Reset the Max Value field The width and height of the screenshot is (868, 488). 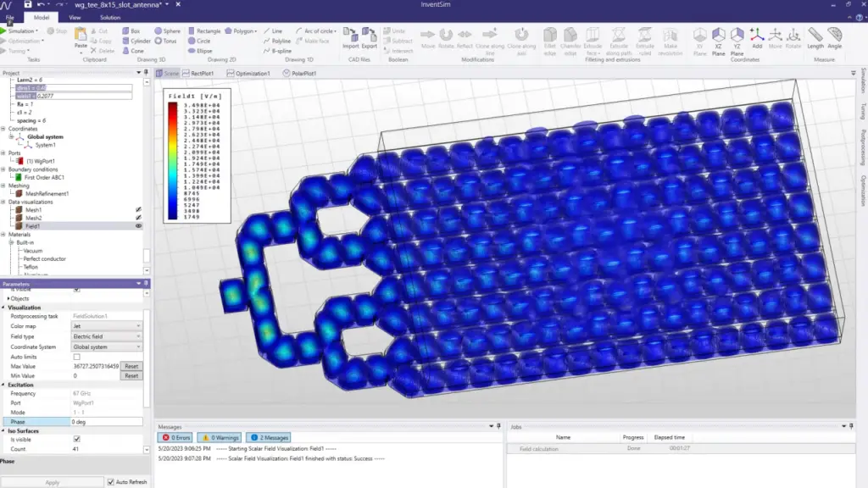pyautogui.click(x=131, y=366)
